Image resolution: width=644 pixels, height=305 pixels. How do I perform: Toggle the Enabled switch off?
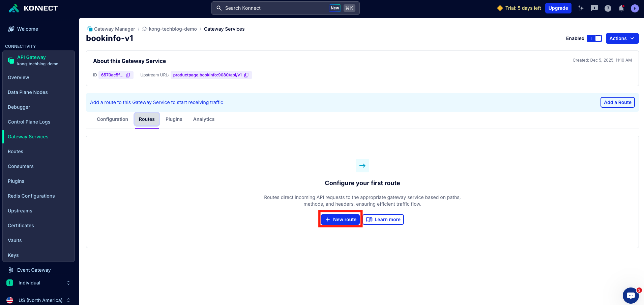[594, 38]
